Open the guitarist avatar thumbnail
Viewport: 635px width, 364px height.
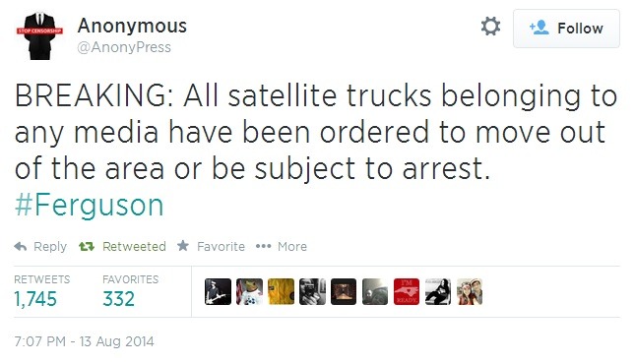point(218,291)
